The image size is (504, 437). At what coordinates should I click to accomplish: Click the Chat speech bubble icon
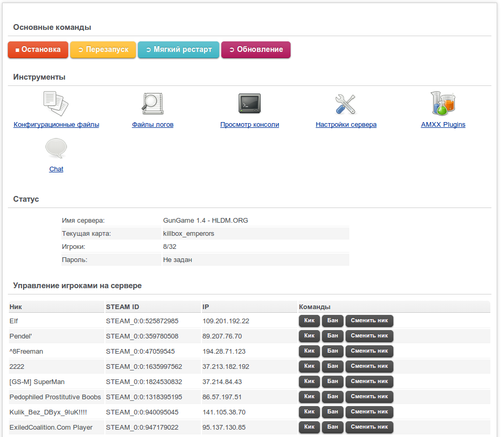click(x=56, y=149)
